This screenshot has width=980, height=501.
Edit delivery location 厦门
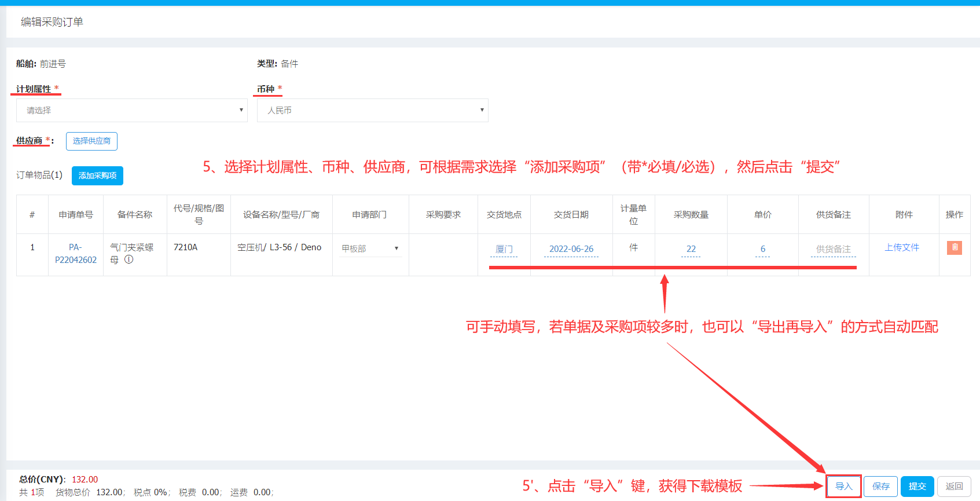504,249
